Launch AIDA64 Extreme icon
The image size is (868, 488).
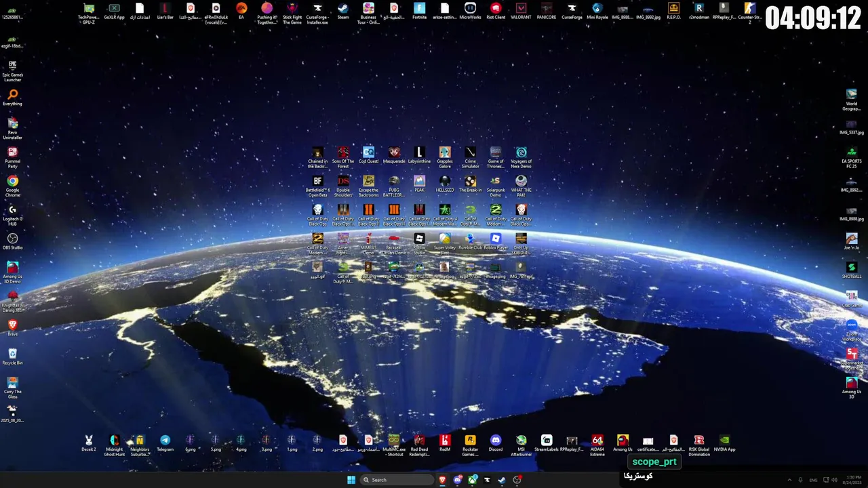[597, 445]
